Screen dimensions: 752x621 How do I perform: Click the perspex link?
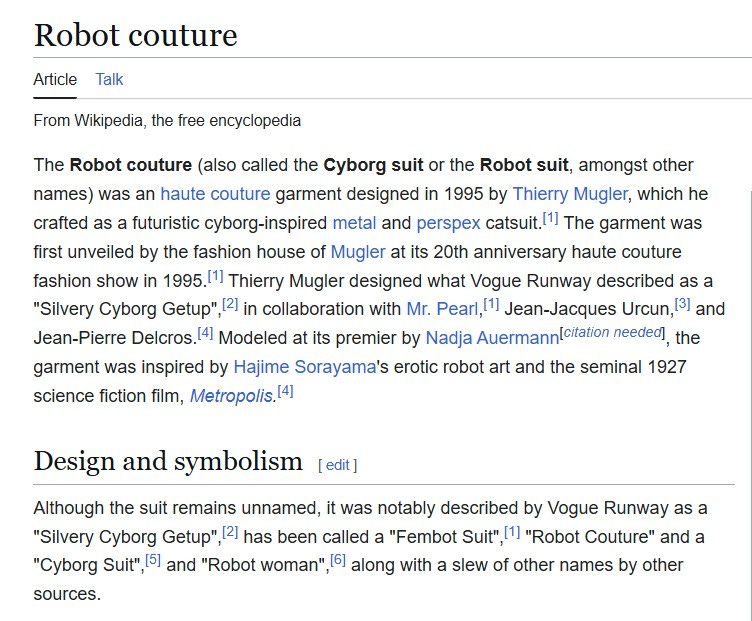tap(448, 223)
